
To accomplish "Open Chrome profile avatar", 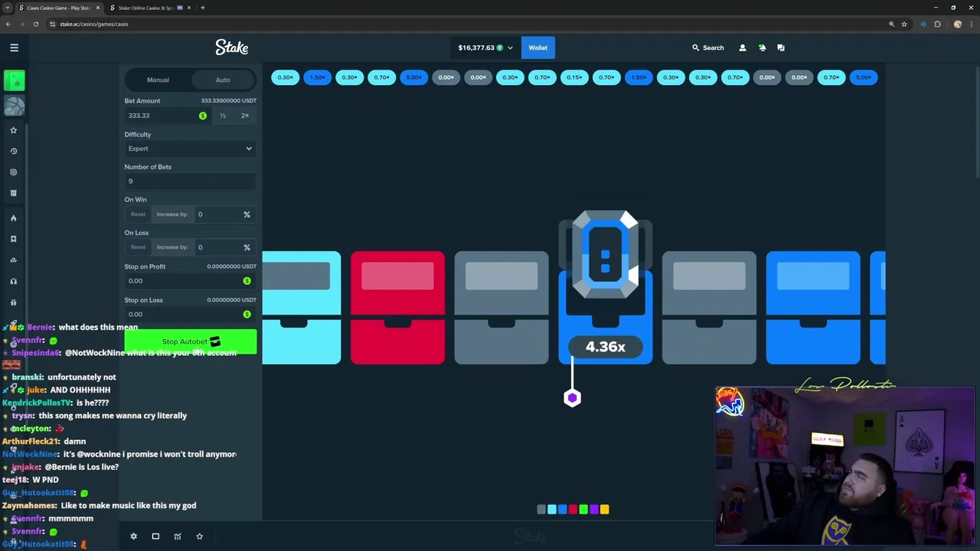I will [957, 24].
